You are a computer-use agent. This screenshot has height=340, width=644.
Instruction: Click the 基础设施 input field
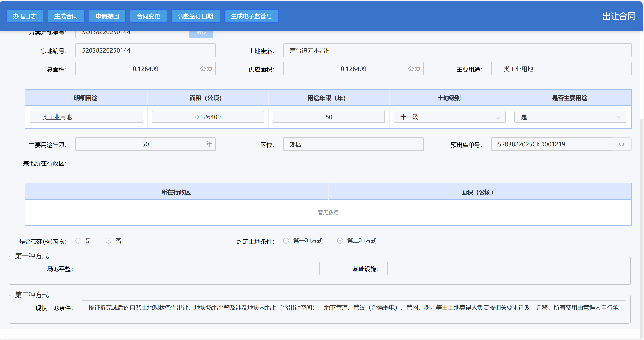[506, 268]
